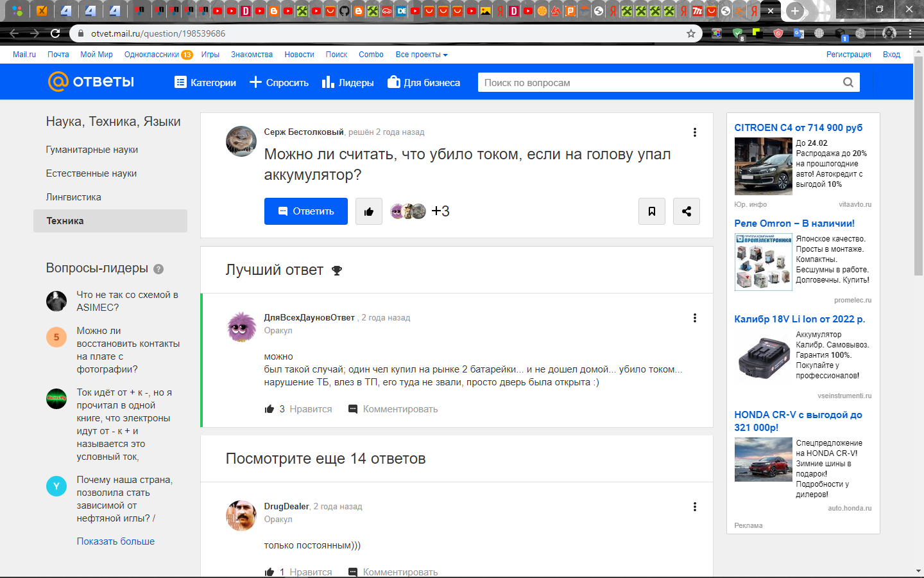Reload the page with the refresh icon
924x578 pixels.
click(55, 33)
